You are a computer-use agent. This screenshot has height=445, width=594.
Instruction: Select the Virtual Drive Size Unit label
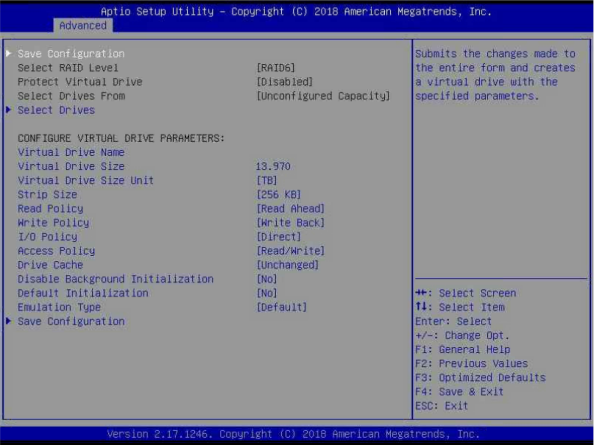point(86,181)
